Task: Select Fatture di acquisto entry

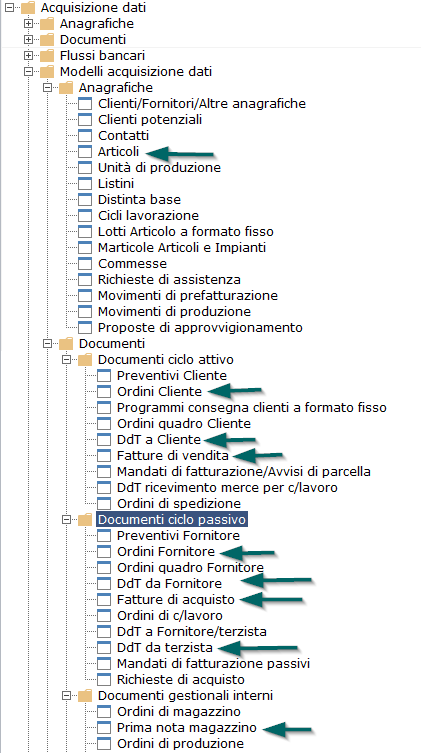Action: [176, 599]
